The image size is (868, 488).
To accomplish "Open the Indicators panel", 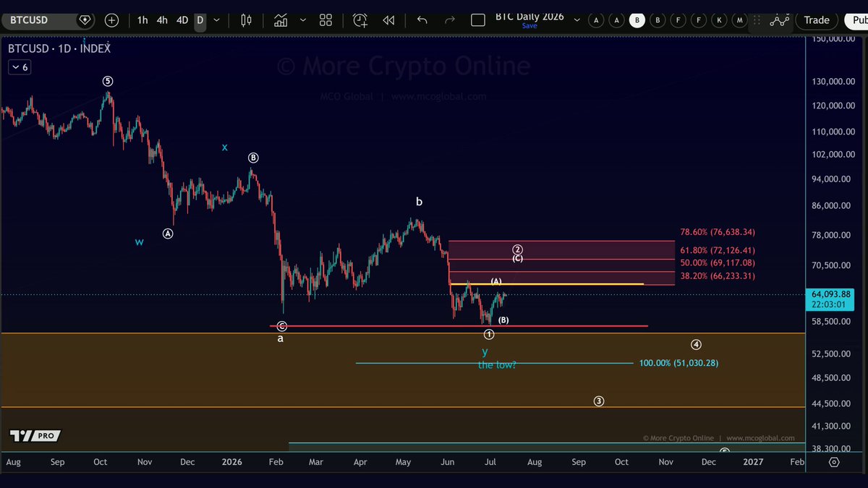I will click(x=281, y=20).
